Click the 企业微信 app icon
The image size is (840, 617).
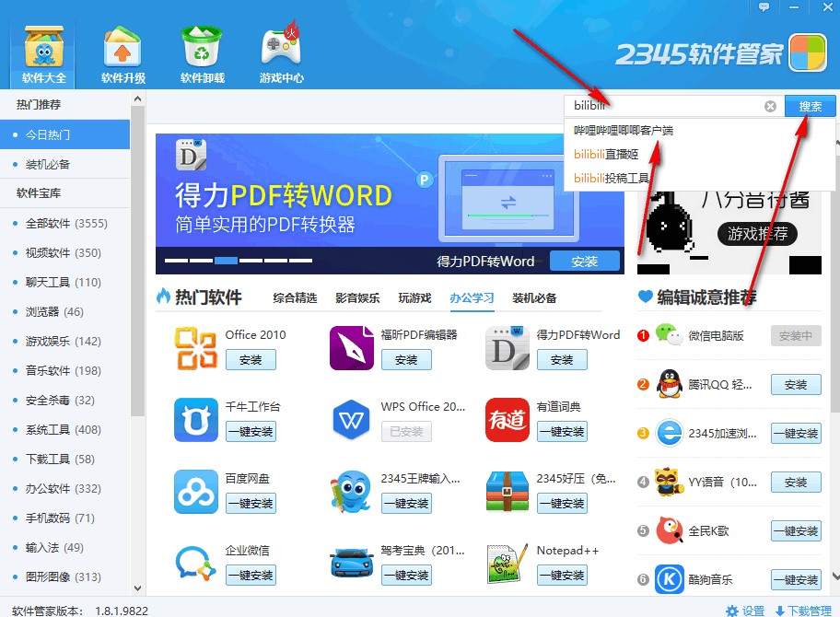196,564
